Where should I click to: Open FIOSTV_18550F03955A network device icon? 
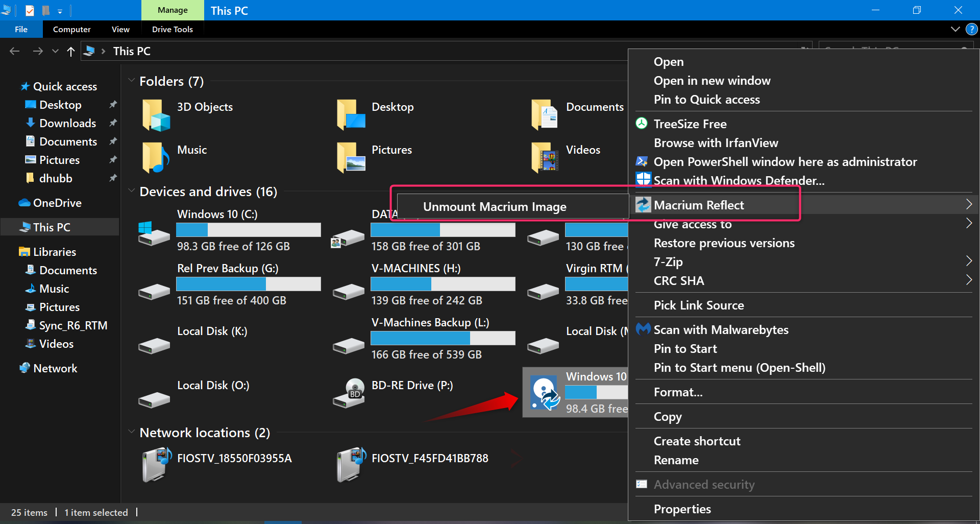157,464
